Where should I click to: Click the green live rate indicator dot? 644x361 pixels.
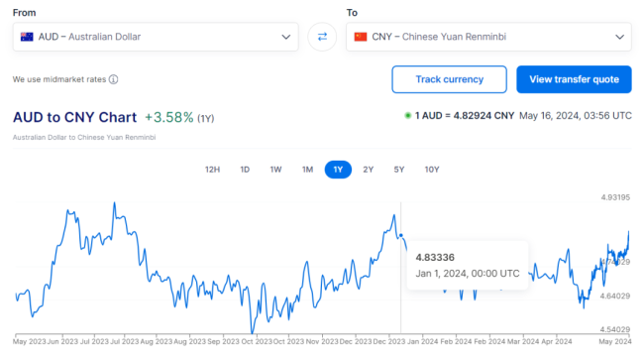point(407,115)
